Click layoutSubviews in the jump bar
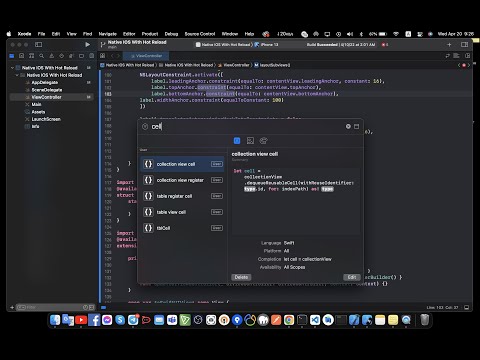 click(x=272, y=65)
